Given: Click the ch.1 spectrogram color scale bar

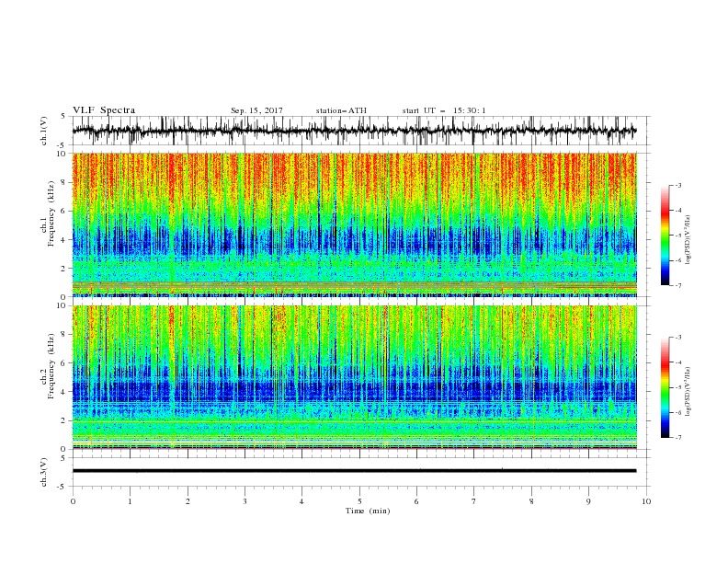Looking at the screenshot, I should [x=665, y=236].
